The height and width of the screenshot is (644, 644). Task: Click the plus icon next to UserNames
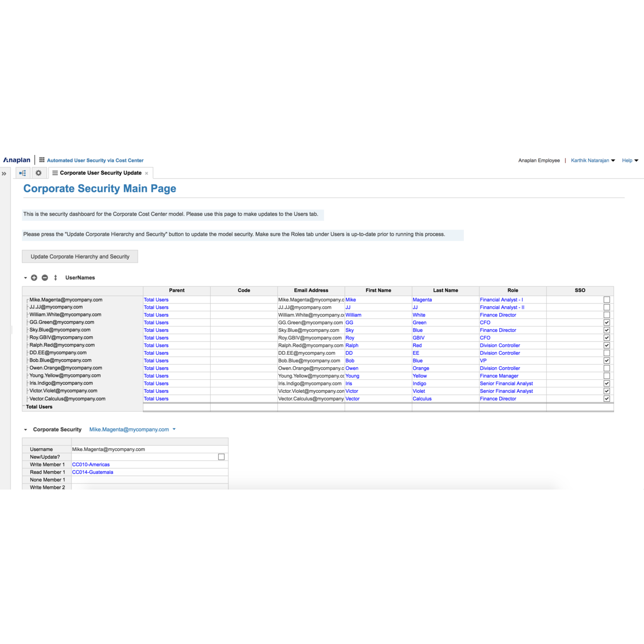(34, 277)
